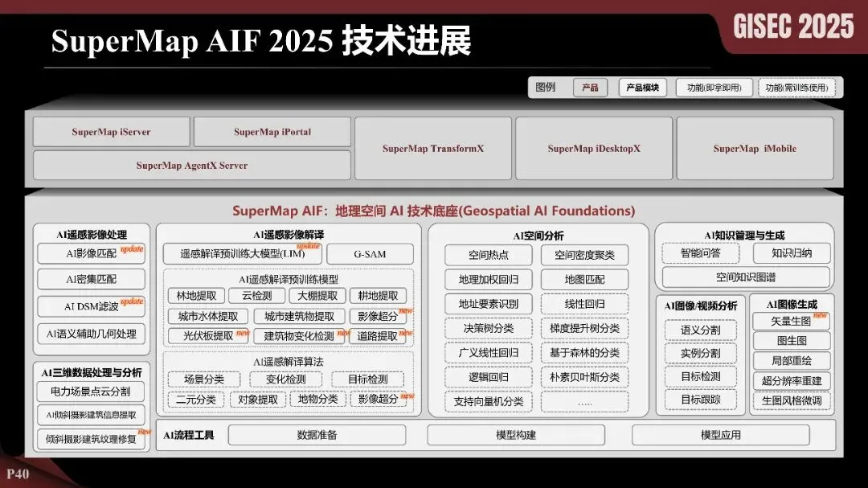Click the 目标跟踪 function box

[x=701, y=400]
